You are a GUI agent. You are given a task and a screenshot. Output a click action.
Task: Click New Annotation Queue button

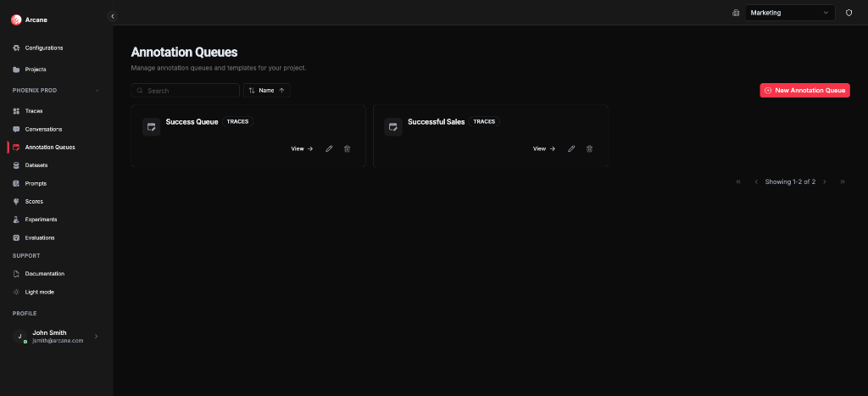(804, 90)
